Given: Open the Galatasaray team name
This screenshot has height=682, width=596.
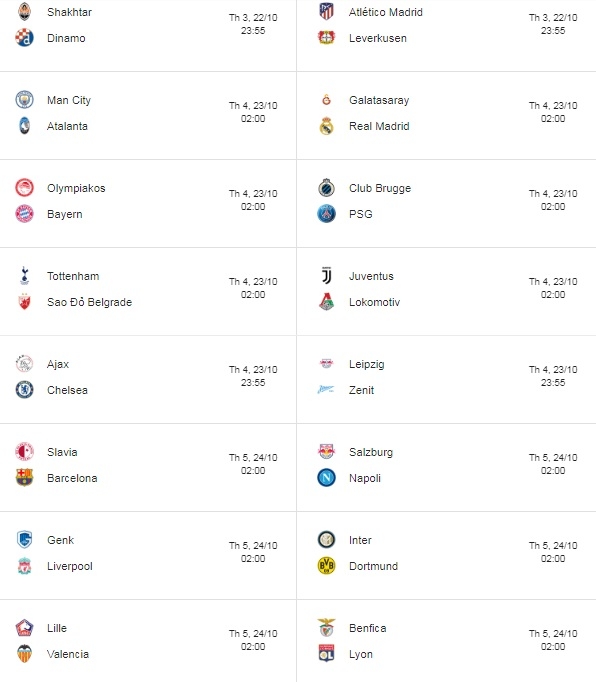Looking at the screenshot, I should 379,100.
